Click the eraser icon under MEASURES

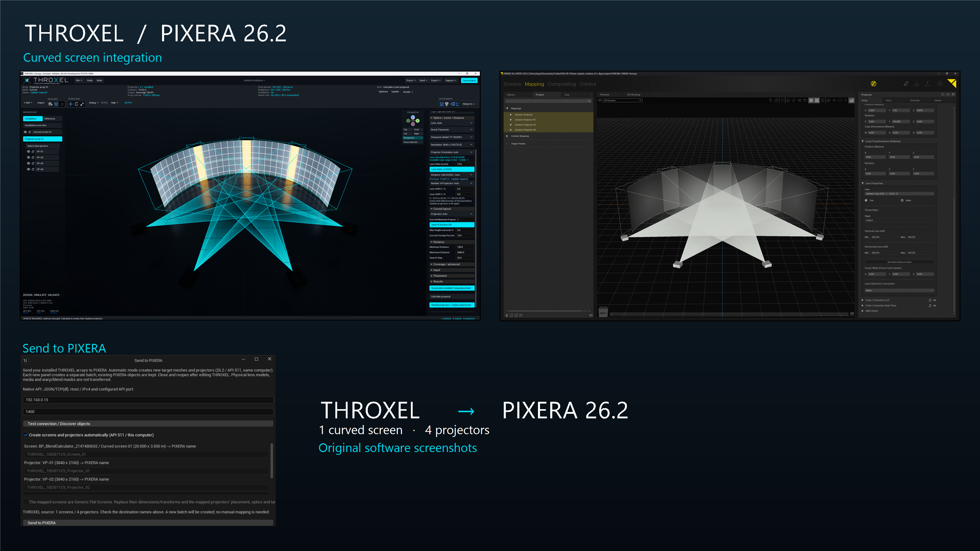(x=62, y=104)
